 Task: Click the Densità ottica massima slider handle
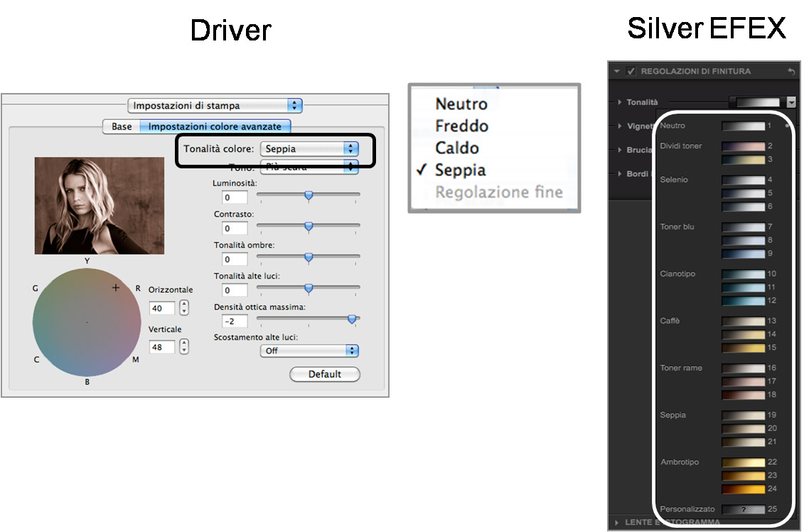tap(352, 320)
